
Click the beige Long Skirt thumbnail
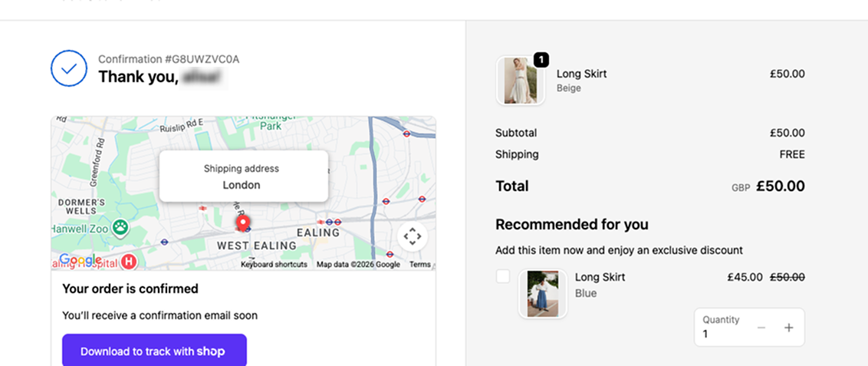[x=521, y=81]
